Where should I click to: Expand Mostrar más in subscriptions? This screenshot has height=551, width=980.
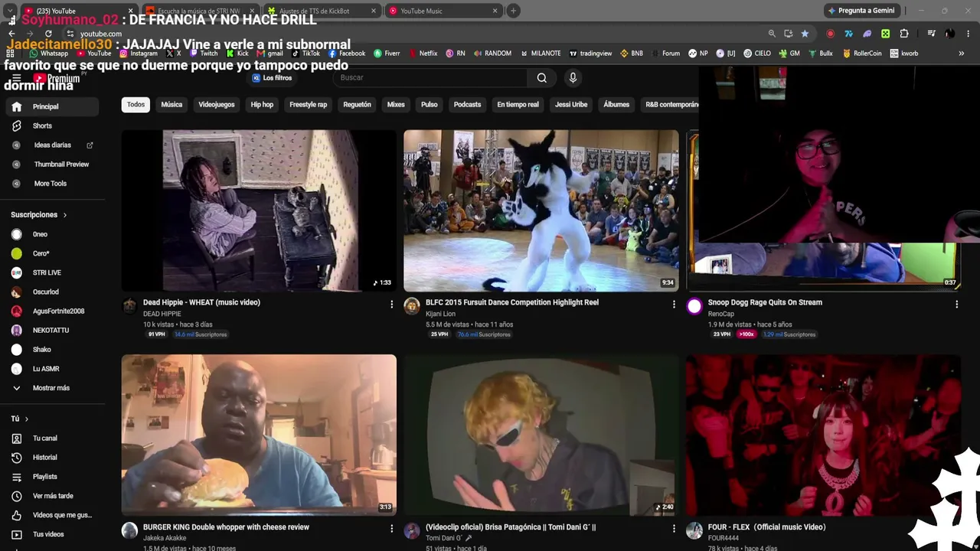pos(51,388)
